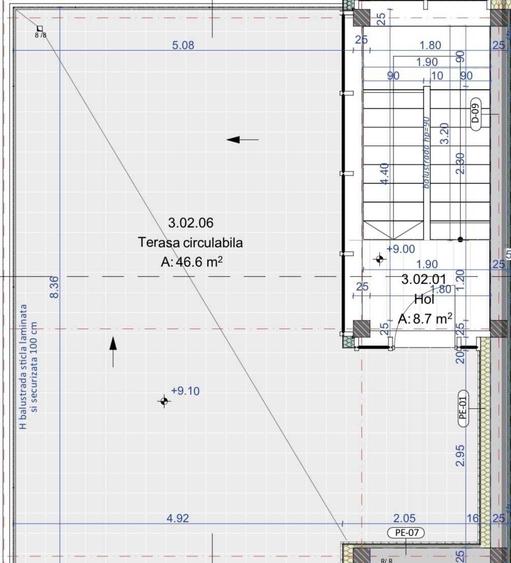Screen dimensions: 511x563
Task: Select the 2.95 vertical dimension text
Action: click(460, 455)
